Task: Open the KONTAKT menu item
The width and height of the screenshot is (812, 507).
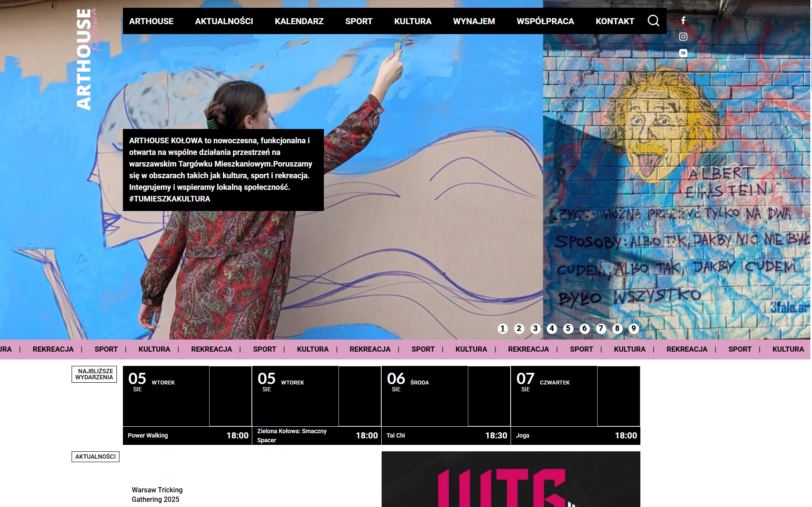Action: click(615, 21)
